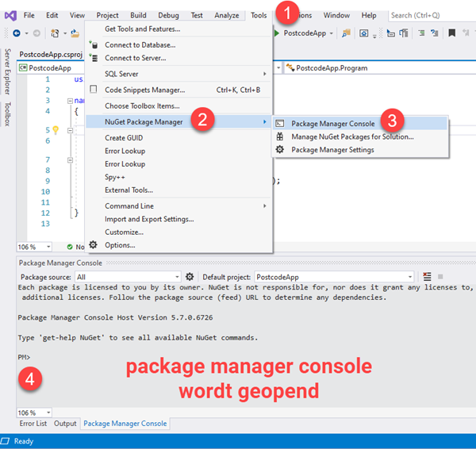This screenshot has height=449, width=476.
Task: Open the Toolbox side panel
Action: 7,114
